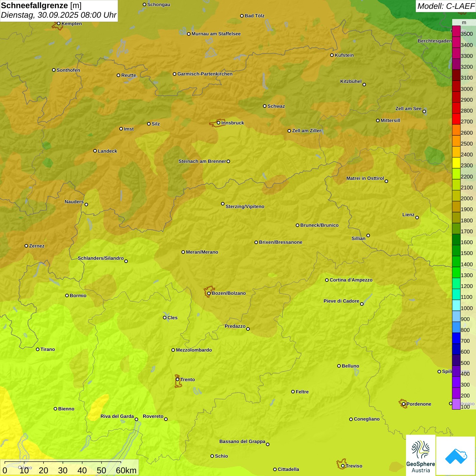Click the Nauders city marker dot

coord(86,204)
